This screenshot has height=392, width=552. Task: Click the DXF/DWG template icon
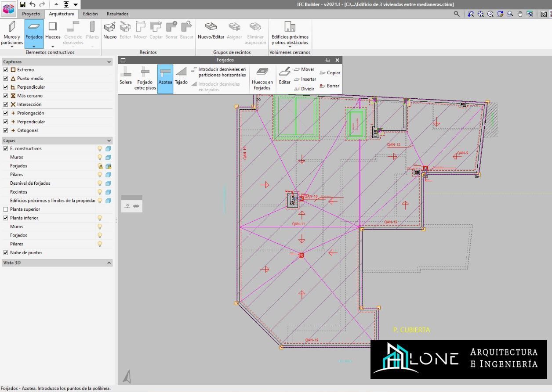coord(544,14)
